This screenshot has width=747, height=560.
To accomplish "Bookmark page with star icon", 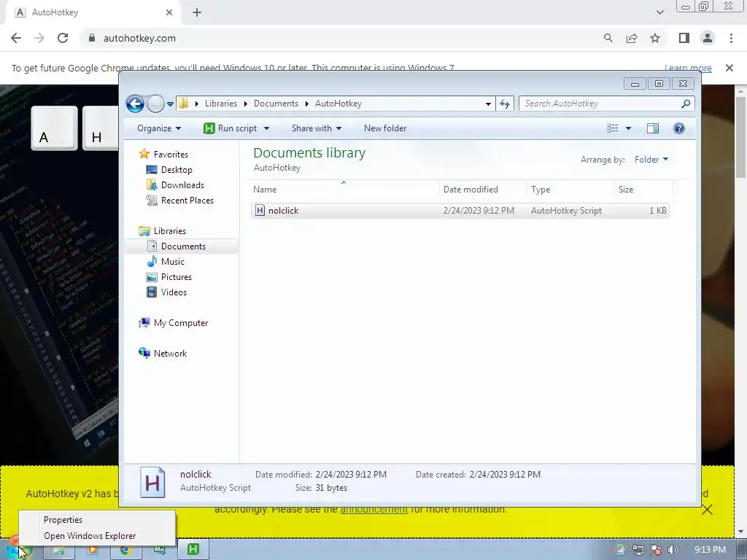I will [x=655, y=38].
